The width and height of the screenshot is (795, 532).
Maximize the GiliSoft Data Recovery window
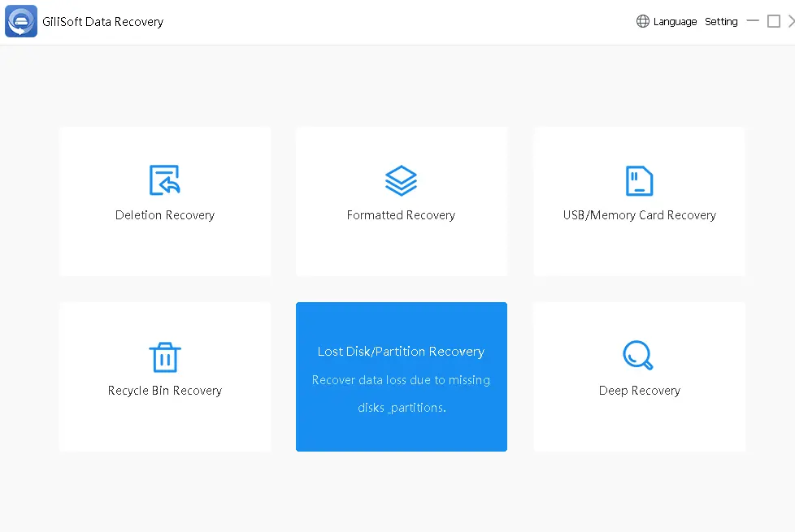774,21
